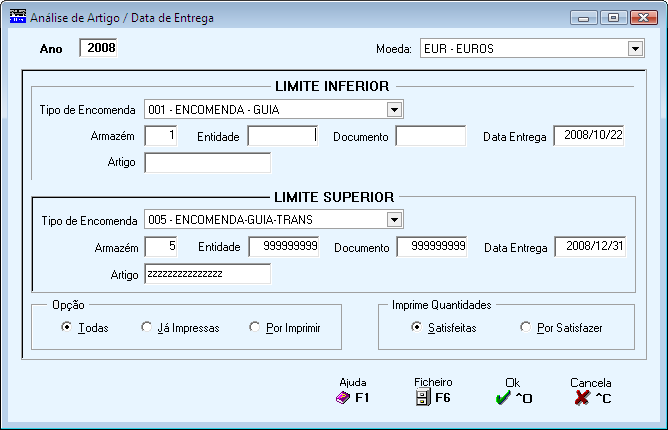Click the application icon in title bar
This screenshot has height=430, width=668.
pos(17,17)
